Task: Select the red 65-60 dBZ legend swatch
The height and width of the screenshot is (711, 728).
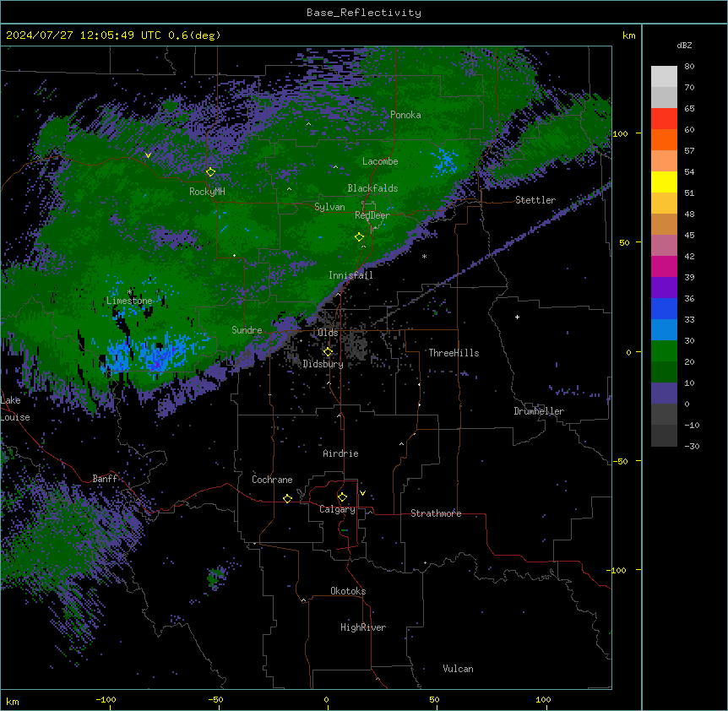Action: click(x=664, y=119)
